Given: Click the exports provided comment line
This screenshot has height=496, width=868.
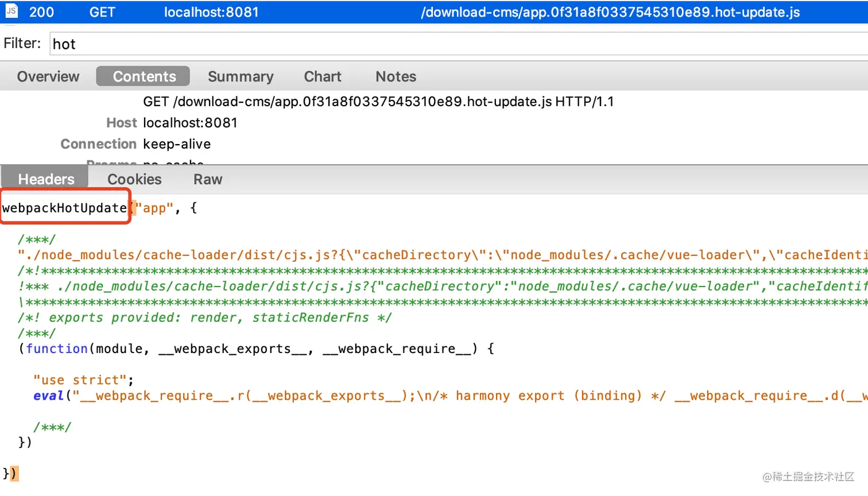Looking at the screenshot, I should click(205, 317).
